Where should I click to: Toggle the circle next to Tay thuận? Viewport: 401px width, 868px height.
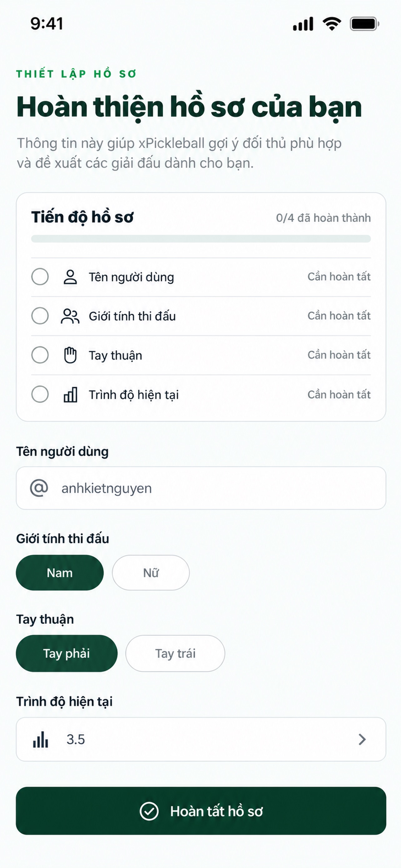[40, 355]
